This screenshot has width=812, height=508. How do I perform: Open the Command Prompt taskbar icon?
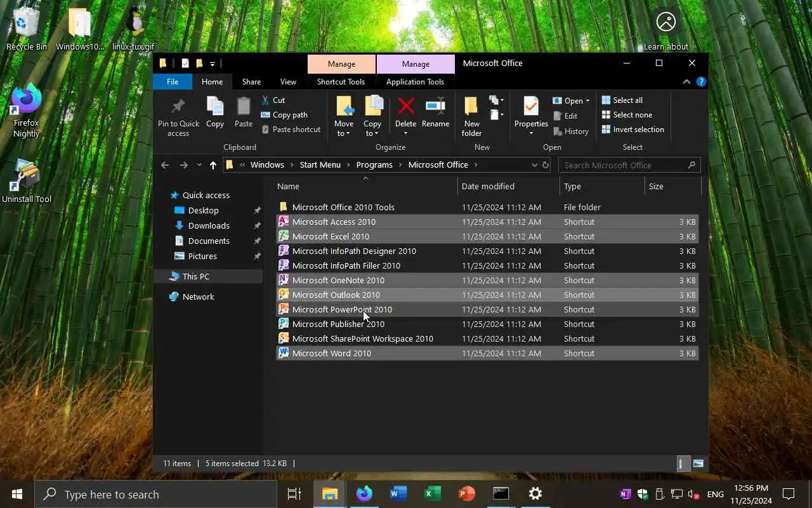pyautogui.click(x=501, y=493)
